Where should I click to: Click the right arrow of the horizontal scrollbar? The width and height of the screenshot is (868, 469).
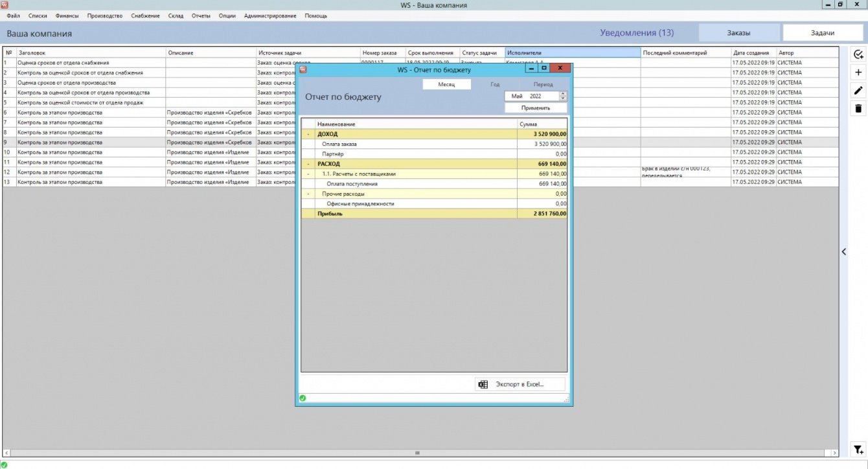pos(834,453)
